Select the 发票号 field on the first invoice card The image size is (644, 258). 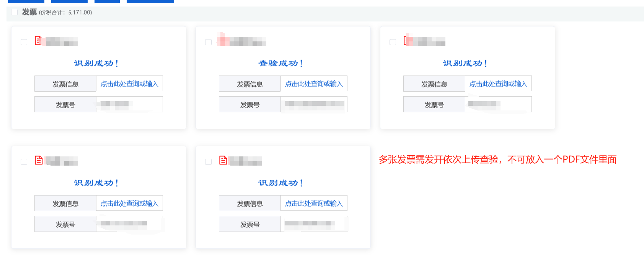coord(129,104)
